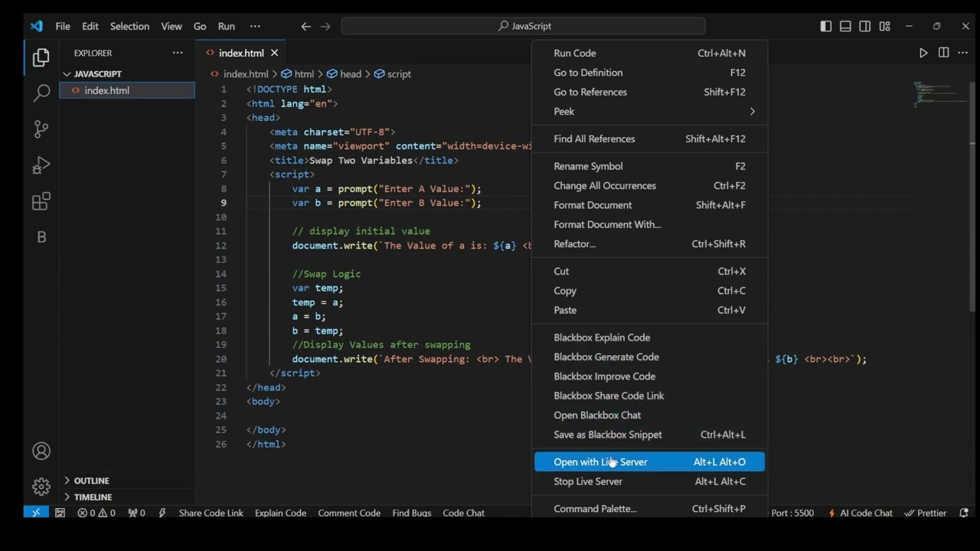The width and height of the screenshot is (980, 551).
Task: Click the remote window status icon
Action: 36,513
